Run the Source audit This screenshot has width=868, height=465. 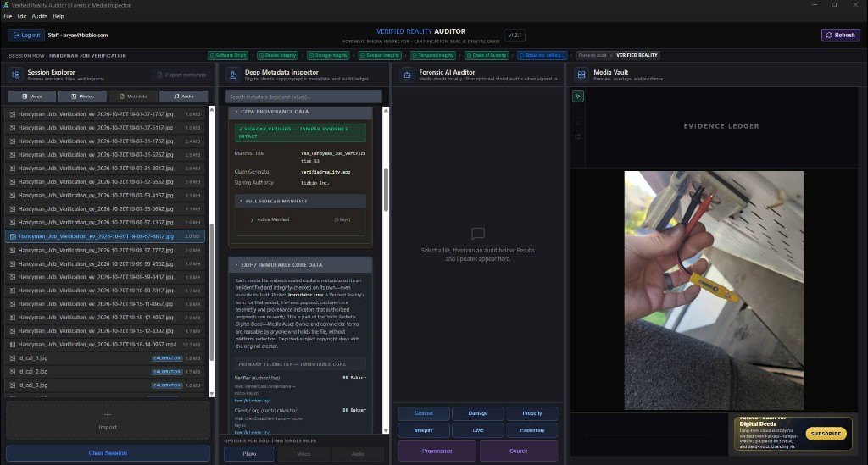[x=519, y=451]
